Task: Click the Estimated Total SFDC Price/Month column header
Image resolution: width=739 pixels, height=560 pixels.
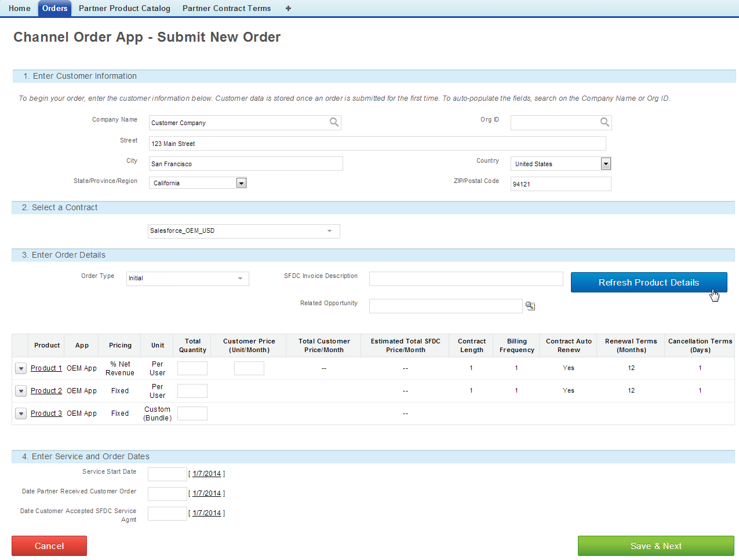Action: point(406,346)
